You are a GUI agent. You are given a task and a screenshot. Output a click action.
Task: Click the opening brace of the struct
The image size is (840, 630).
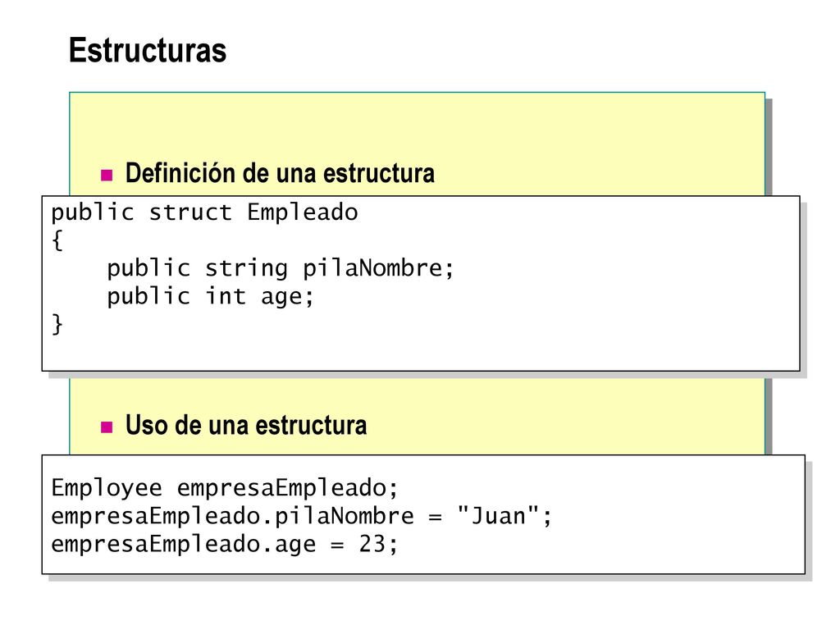point(57,240)
